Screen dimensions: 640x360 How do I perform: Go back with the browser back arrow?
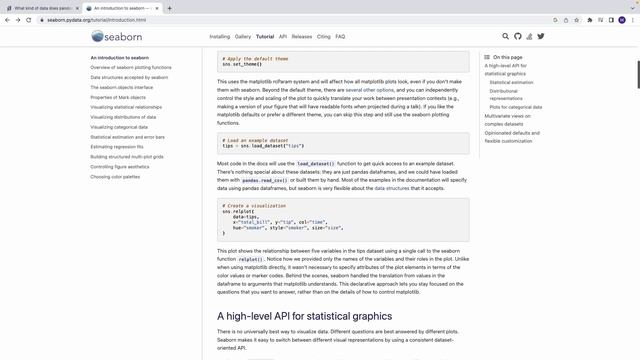click(7, 20)
